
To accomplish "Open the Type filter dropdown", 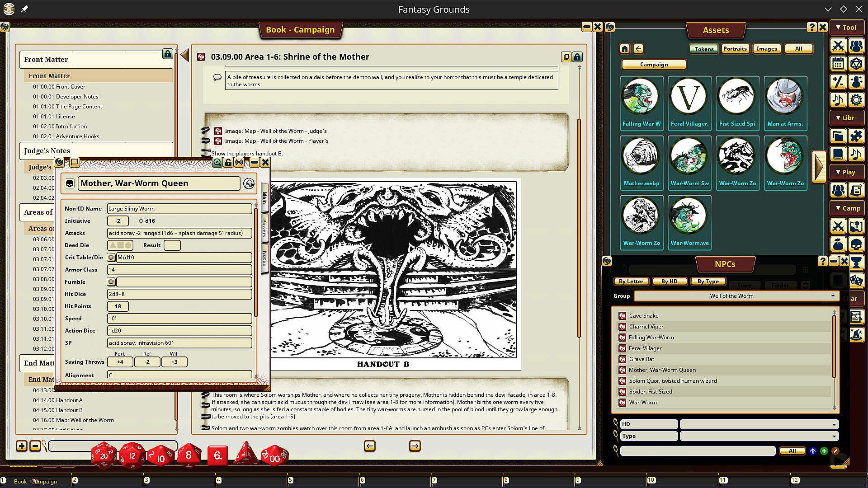I will click(834, 436).
